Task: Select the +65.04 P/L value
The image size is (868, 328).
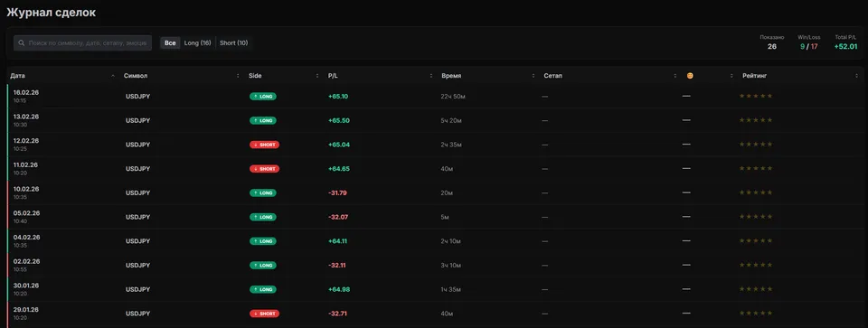Action: click(339, 145)
